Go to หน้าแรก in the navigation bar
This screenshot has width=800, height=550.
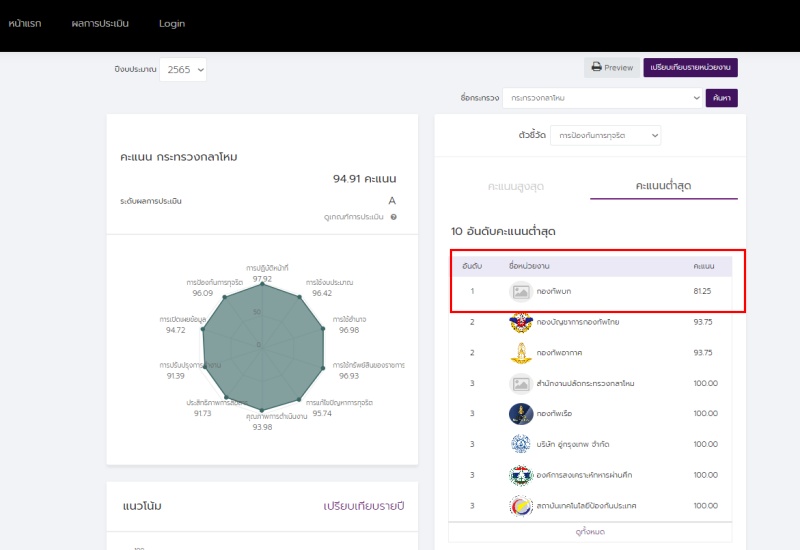click(x=25, y=24)
